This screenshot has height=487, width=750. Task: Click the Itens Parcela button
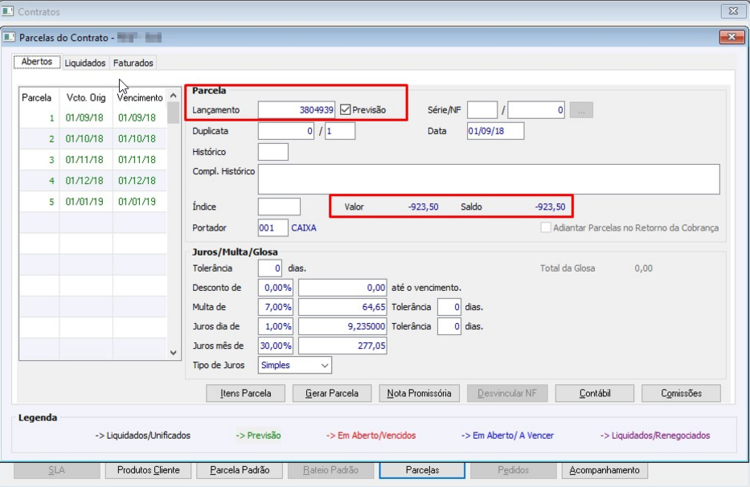[x=246, y=393]
